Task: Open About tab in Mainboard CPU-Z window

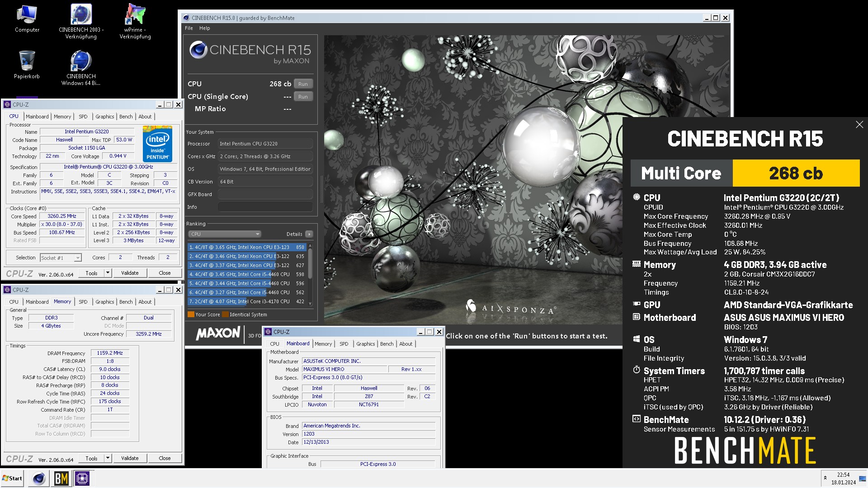Action: coord(406,344)
